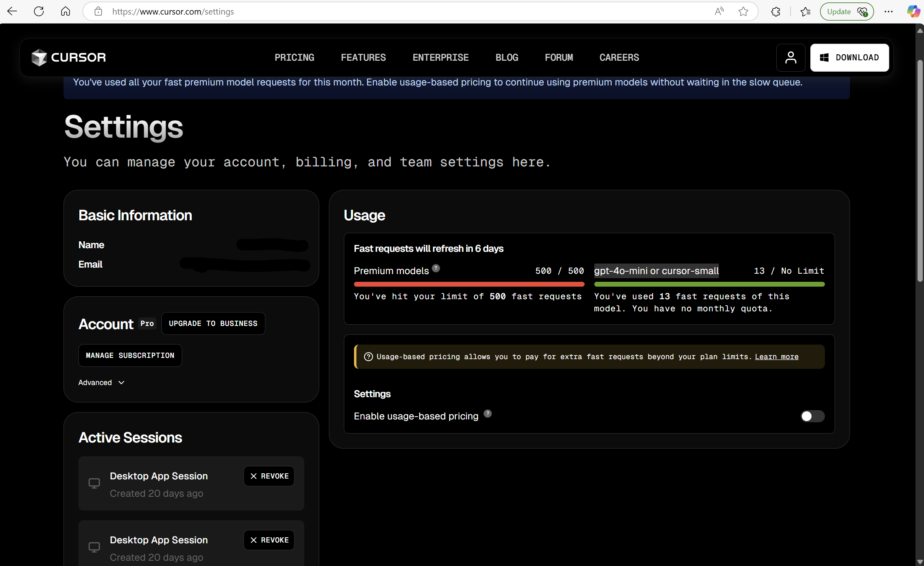924x566 pixels.
Task: Click the Premium models help icon
Action: tap(436, 268)
